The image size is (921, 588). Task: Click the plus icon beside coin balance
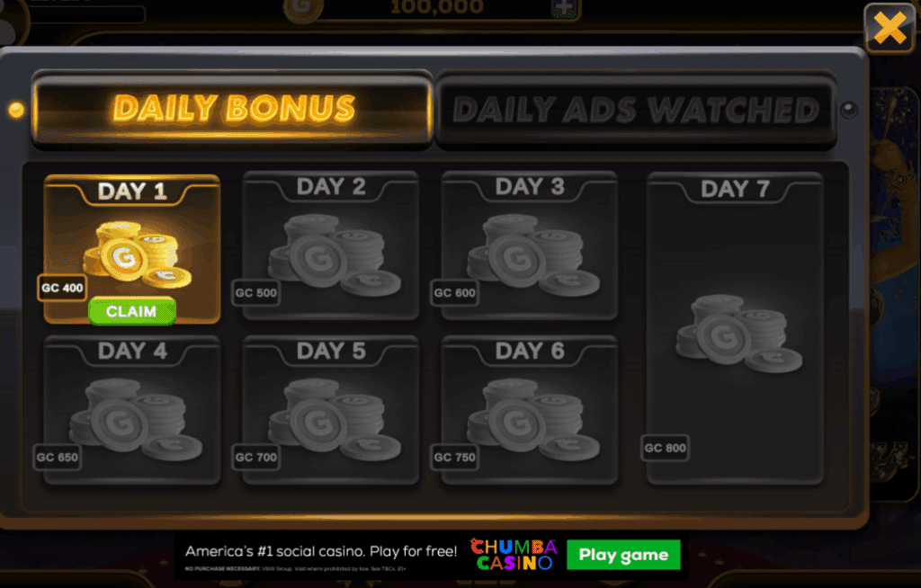click(x=565, y=8)
